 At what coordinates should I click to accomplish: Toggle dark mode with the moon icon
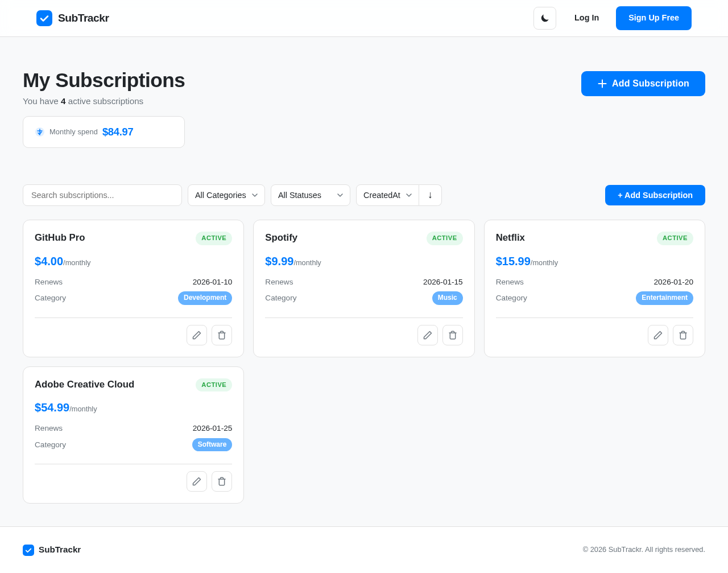pyautogui.click(x=545, y=18)
